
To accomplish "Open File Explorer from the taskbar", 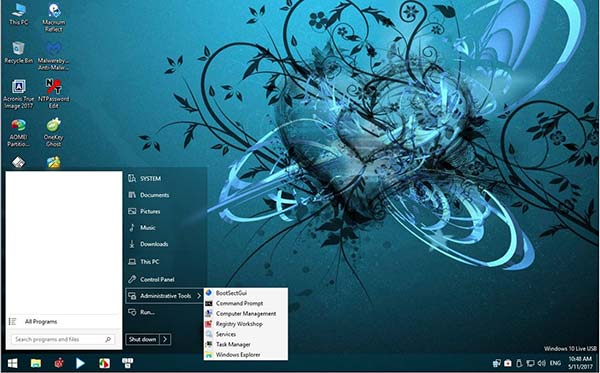I will (36, 363).
